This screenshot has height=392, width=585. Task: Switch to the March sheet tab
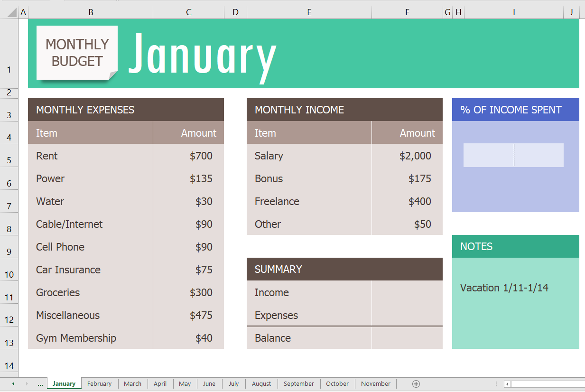point(132,384)
